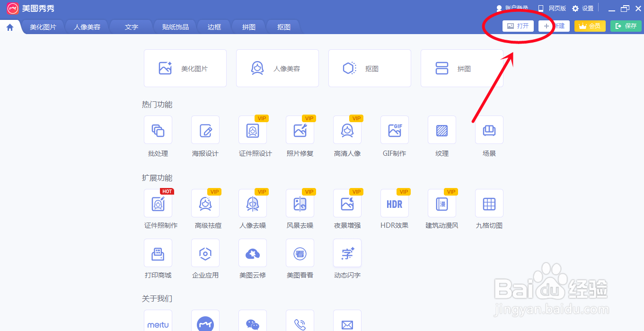This screenshot has height=331, width=644.
Task: Open the 场景 scene icon
Action: coord(489,130)
